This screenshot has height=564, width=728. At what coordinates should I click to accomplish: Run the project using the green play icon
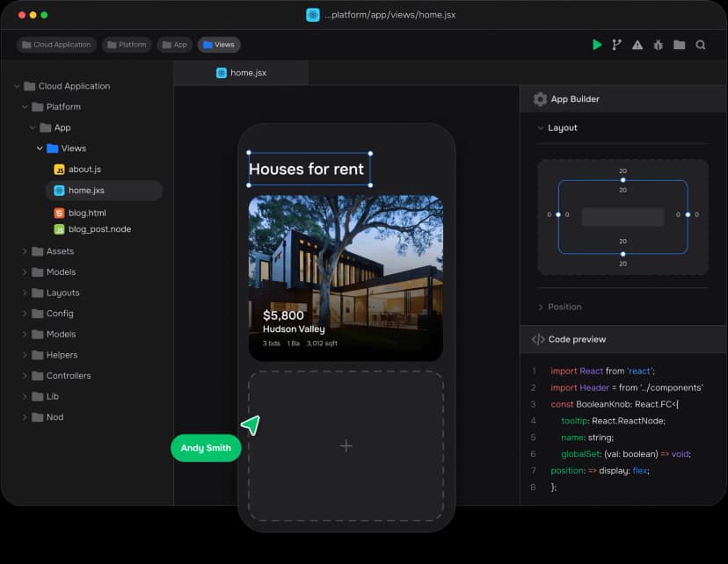pyautogui.click(x=598, y=44)
